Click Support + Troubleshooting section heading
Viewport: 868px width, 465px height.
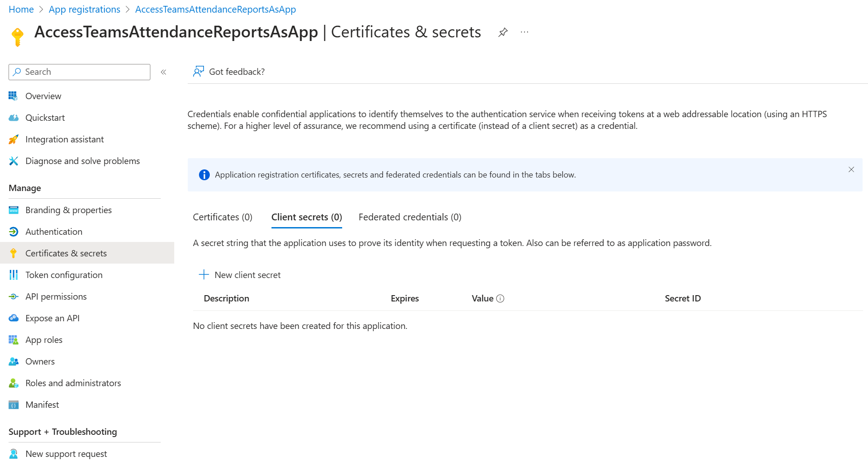(x=63, y=432)
